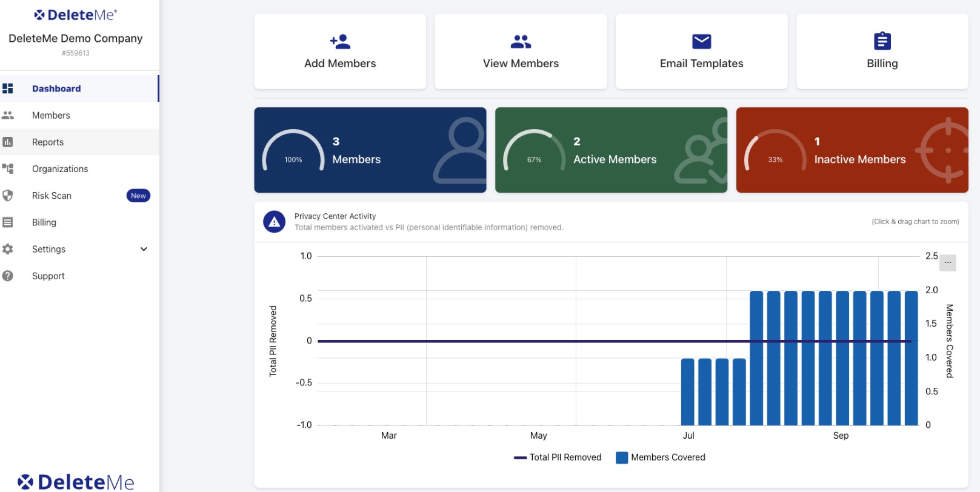Click the Privacy Center Activity warning icon

pos(274,222)
